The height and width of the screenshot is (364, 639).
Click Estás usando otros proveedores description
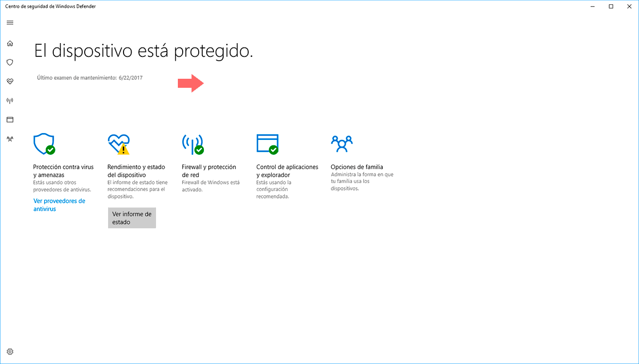point(62,186)
